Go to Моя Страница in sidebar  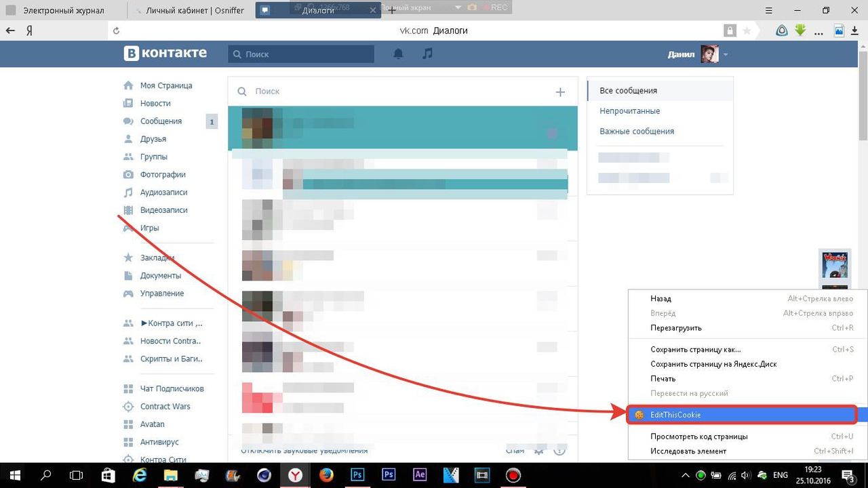pyautogui.click(x=165, y=85)
